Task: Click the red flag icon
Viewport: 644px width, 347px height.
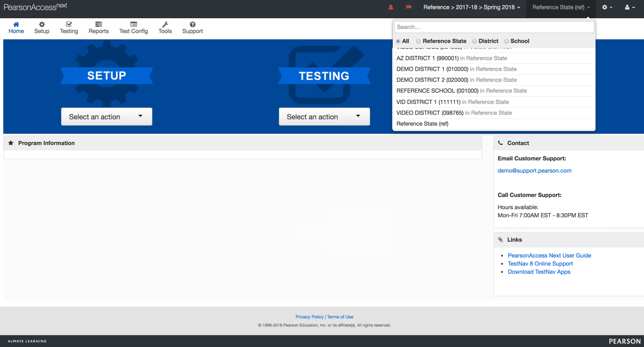Action: click(409, 7)
